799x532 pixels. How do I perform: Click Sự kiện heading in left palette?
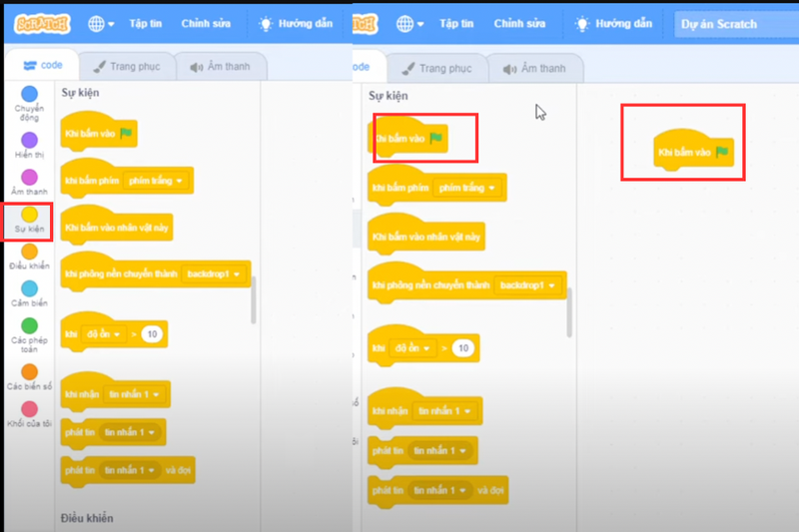coord(81,93)
